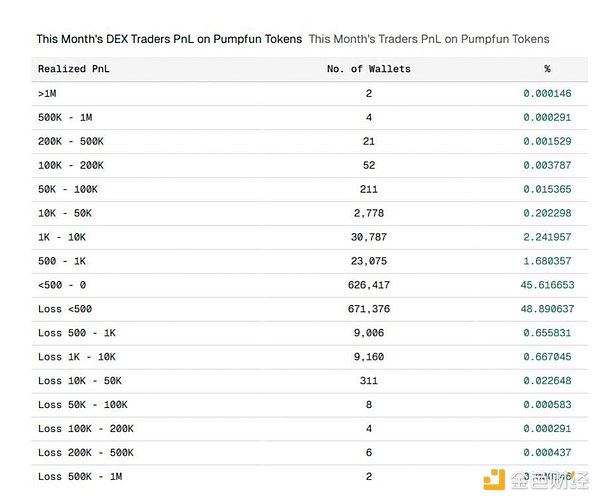This screenshot has height=501, width=600.
Task: Select the 2.241957 percentage value
Action: coord(548,237)
